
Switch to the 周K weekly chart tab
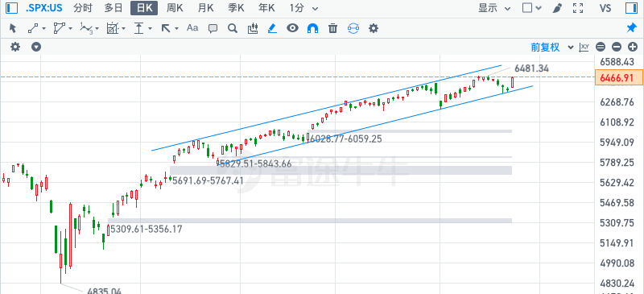click(x=175, y=8)
